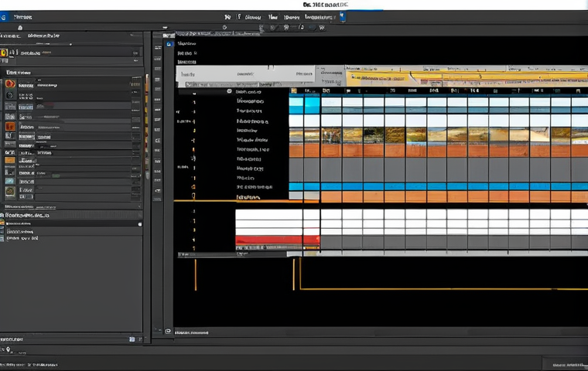Viewport: 588px width, 371px height.
Task: Click the round icon ending the vertical tool strip
Action: [x=168, y=332]
